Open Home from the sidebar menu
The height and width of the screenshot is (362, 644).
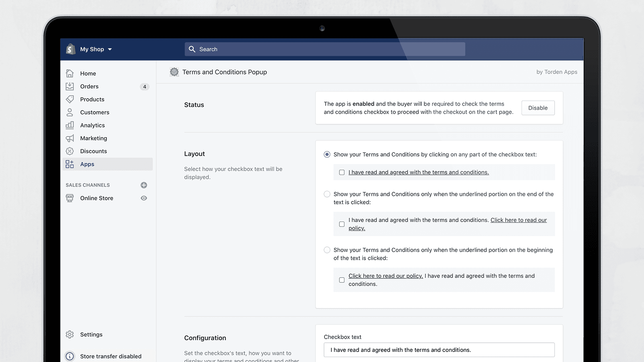88,73
